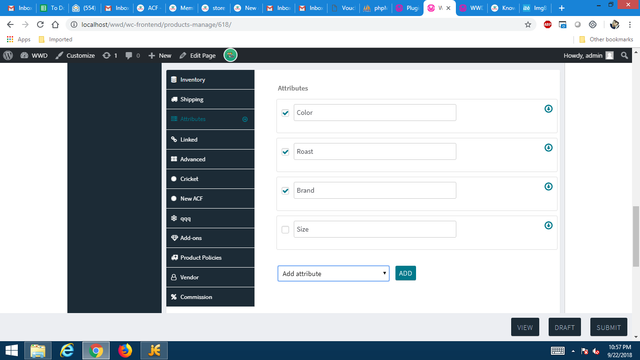Click the Size attribute name field
The width and height of the screenshot is (640, 360).
point(375,229)
